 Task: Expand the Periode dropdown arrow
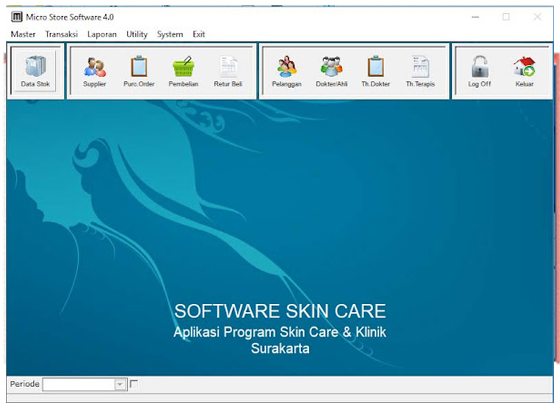[x=120, y=384]
